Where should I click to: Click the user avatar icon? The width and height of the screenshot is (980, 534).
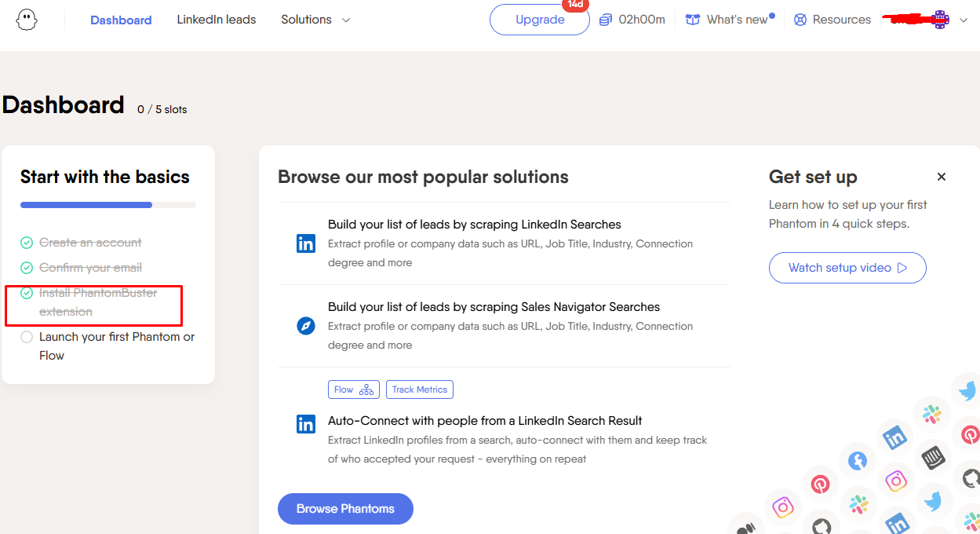point(940,20)
